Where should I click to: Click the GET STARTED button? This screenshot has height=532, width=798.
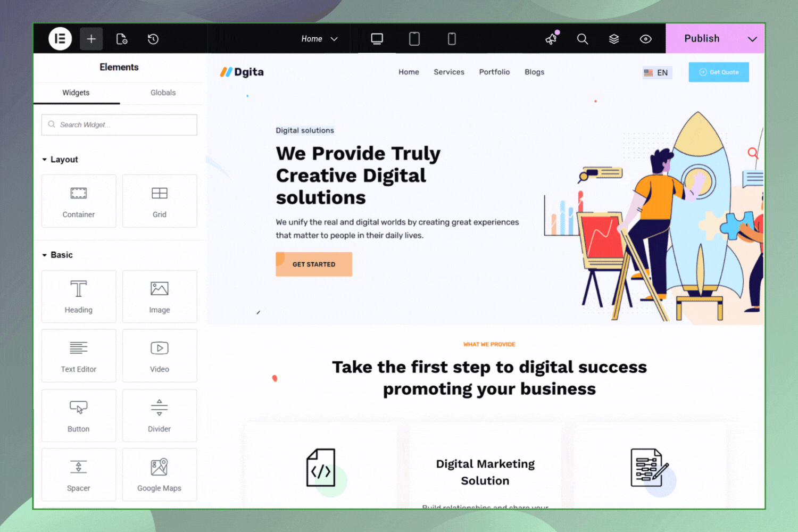[314, 264]
